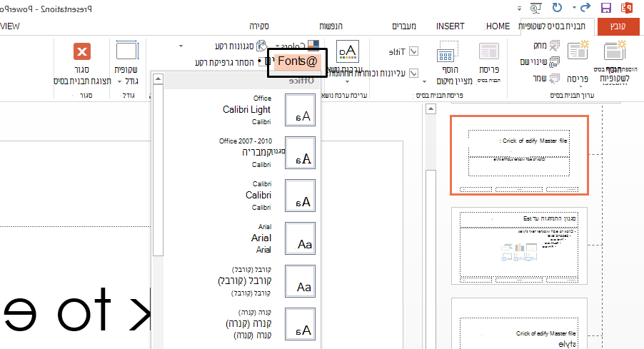This screenshot has width=644, height=349.
Task: Click the Aa preview icon beside קנרה
Action: (301, 324)
